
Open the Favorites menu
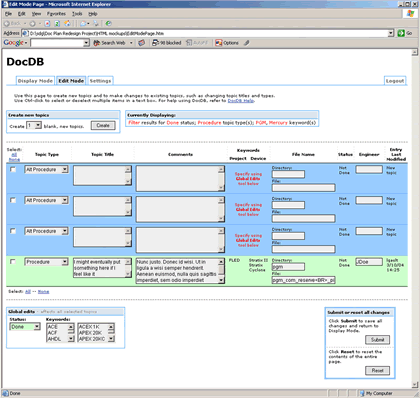coord(56,14)
